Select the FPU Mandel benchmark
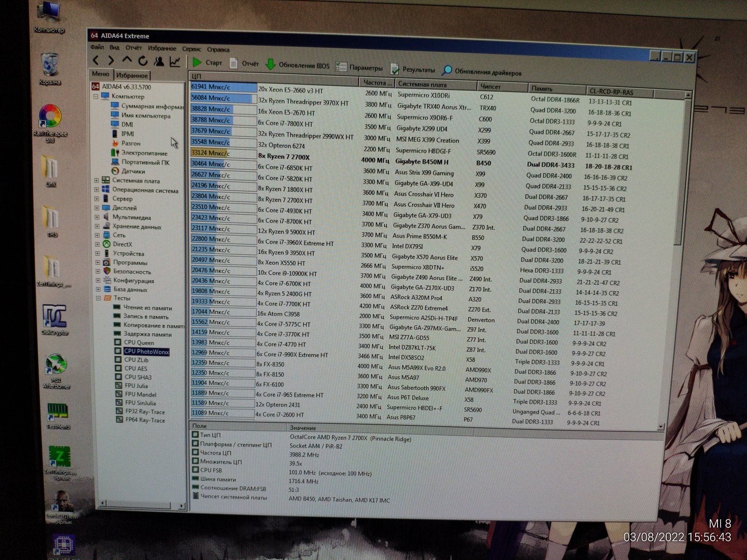 tap(136, 394)
